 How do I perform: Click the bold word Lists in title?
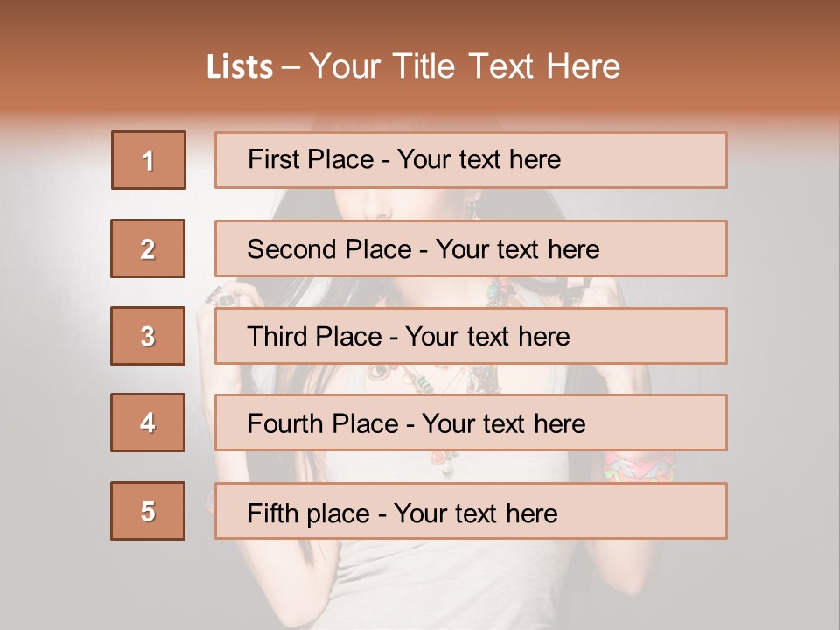(x=240, y=67)
